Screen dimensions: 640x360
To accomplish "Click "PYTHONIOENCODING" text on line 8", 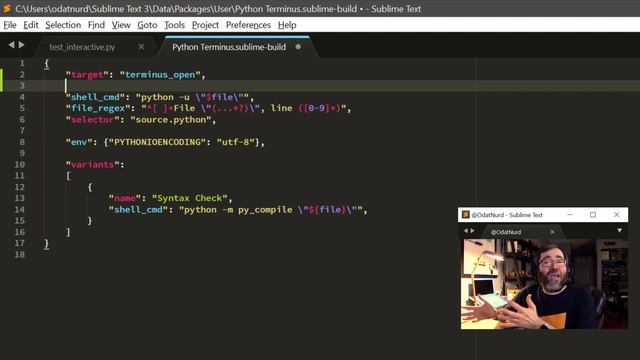I will pyautogui.click(x=157, y=142).
